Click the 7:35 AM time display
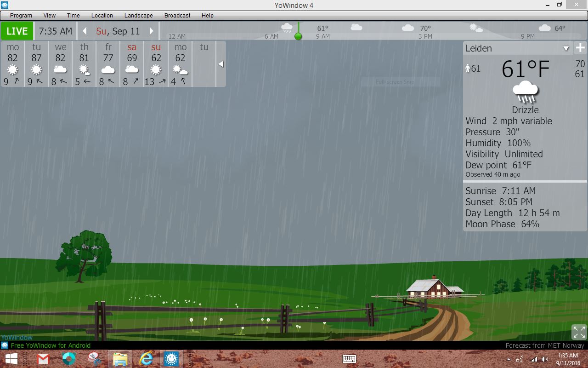Screen dimensions: 588x368 [x=56, y=31]
